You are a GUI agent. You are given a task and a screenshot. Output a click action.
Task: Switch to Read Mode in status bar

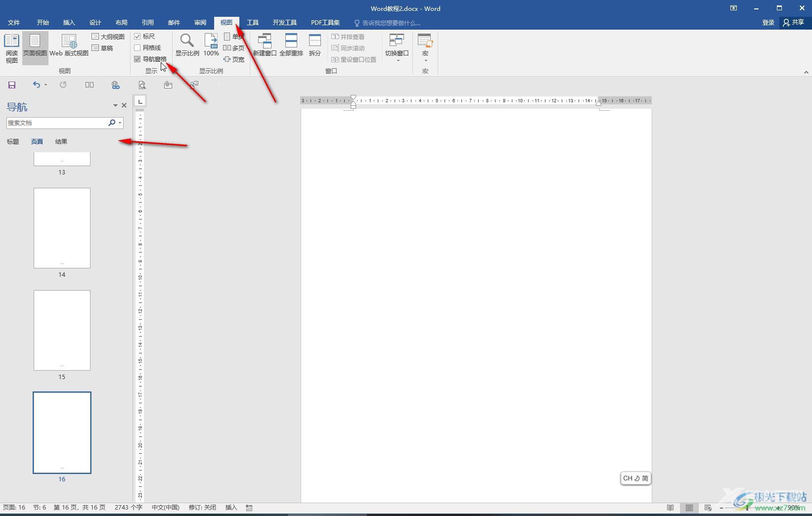tap(671, 508)
